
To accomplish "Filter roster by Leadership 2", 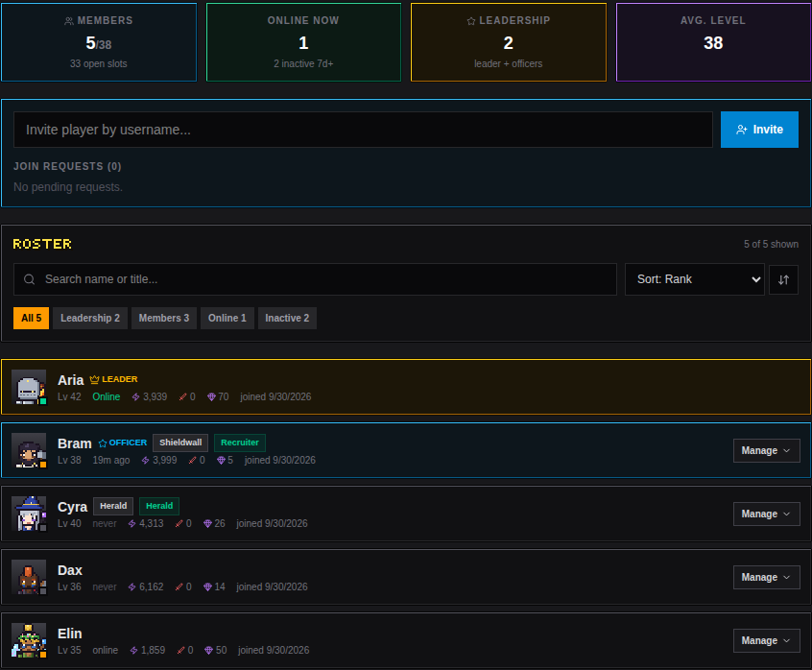I will click(x=90, y=318).
